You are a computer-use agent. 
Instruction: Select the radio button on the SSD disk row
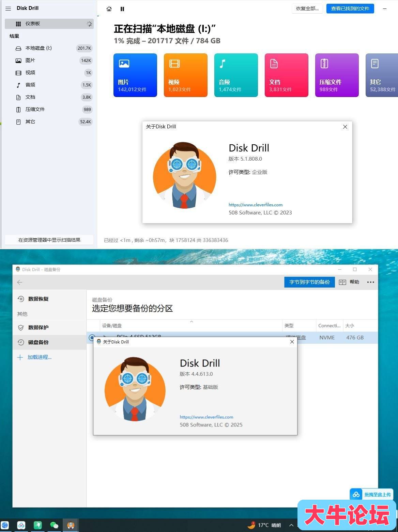(91, 337)
